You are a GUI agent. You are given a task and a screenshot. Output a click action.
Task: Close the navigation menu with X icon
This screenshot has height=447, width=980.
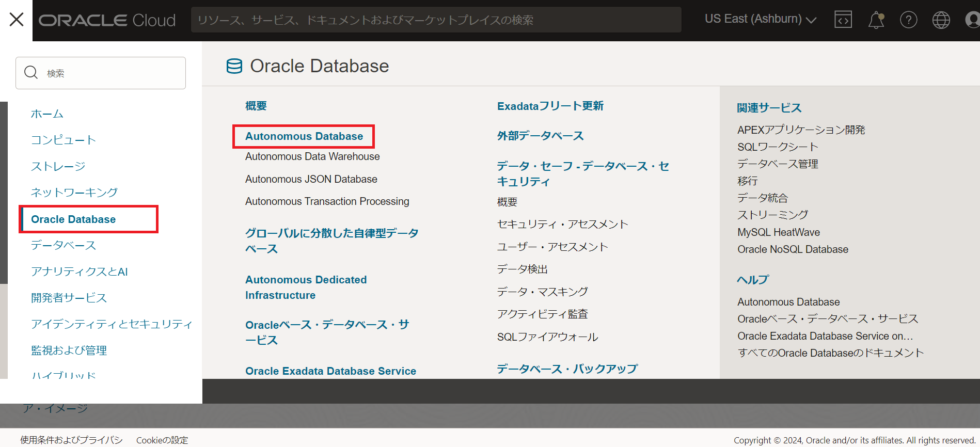[17, 20]
